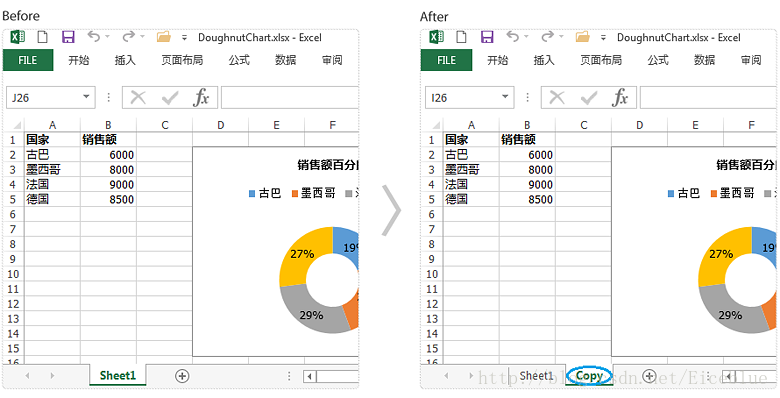Open FILE tab in Before window
Screen dimensions: 780x398
(x=28, y=60)
